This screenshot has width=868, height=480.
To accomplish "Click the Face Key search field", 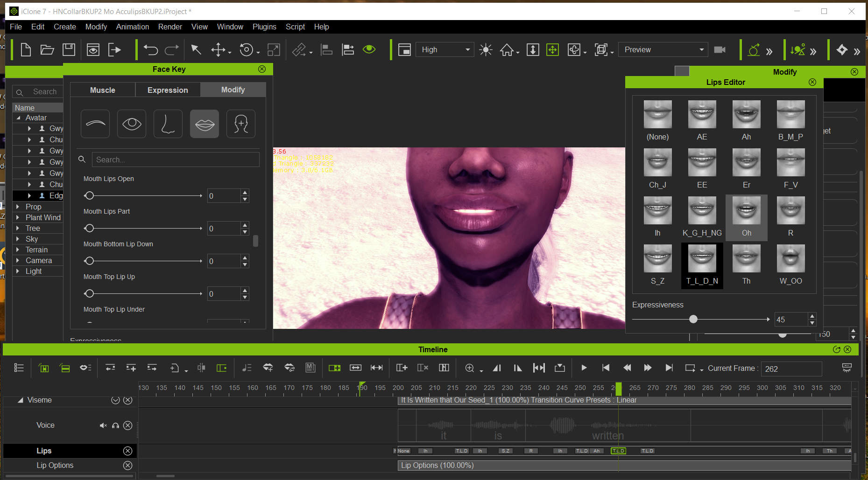I will click(176, 160).
